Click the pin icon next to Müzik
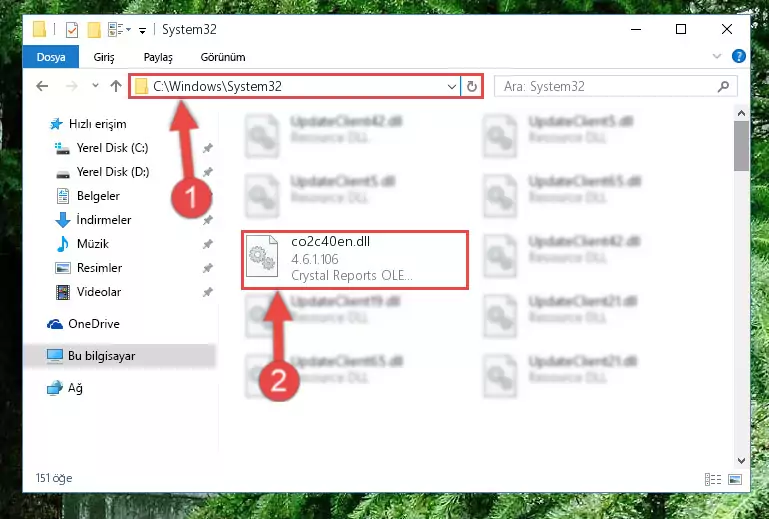 pos(207,244)
